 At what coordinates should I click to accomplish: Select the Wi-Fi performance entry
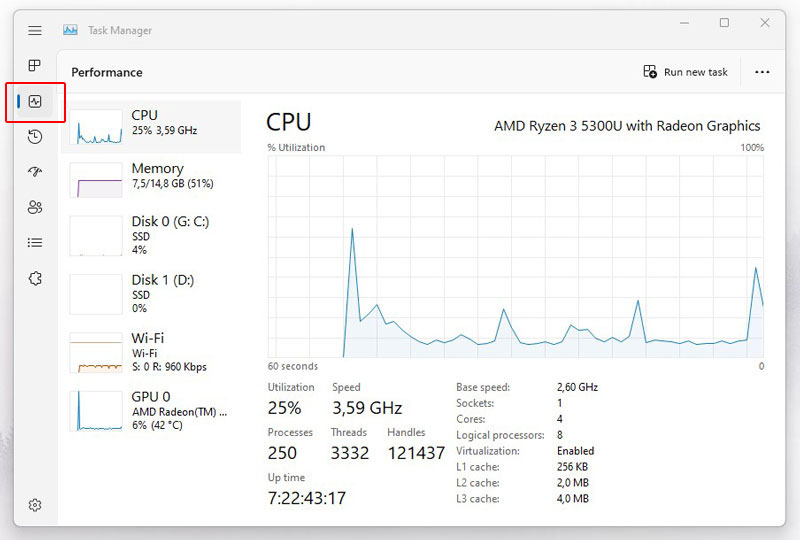[x=151, y=352]
